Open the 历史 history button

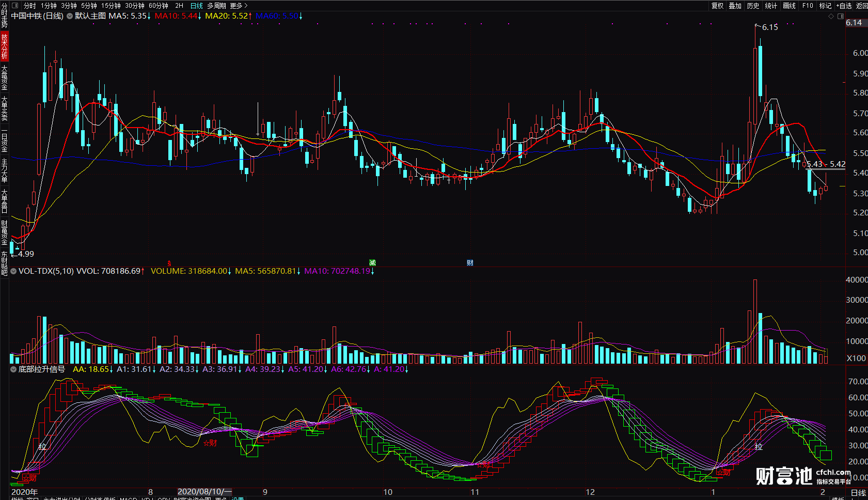coord(753,6)
